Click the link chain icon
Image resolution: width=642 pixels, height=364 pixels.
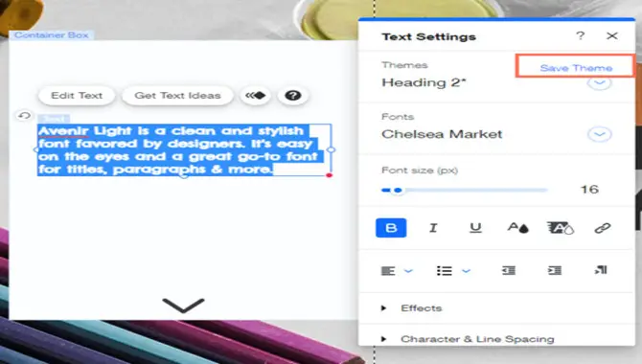click(x=603, y=228)
